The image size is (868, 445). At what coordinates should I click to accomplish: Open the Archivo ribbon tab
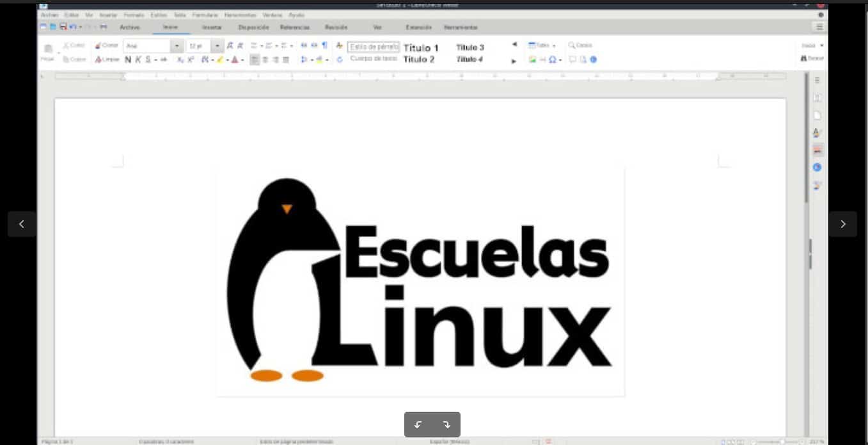tap(130, 28)
